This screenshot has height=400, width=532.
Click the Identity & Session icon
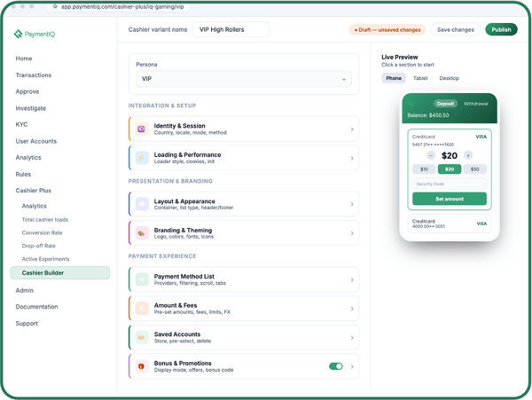[x=142, y=129]
